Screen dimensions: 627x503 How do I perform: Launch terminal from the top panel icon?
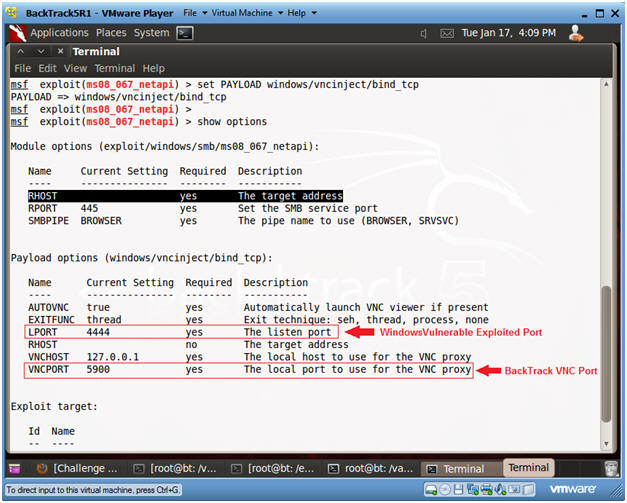pos(185,33)
